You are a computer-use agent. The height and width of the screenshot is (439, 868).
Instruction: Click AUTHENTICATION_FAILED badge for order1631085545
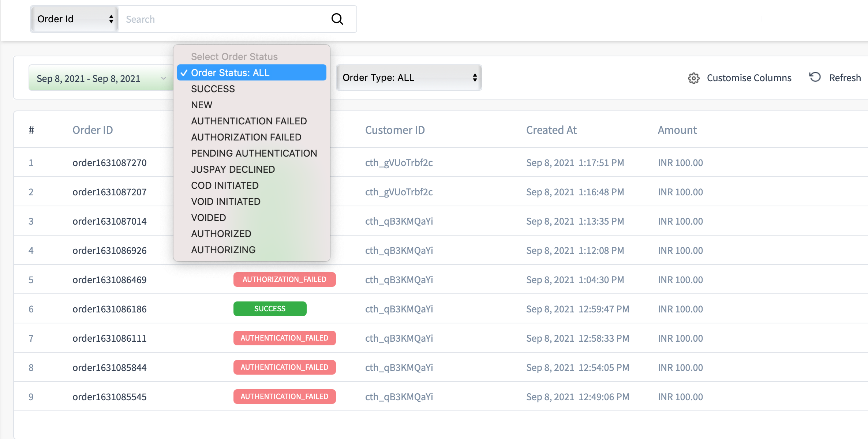point(284,397)
